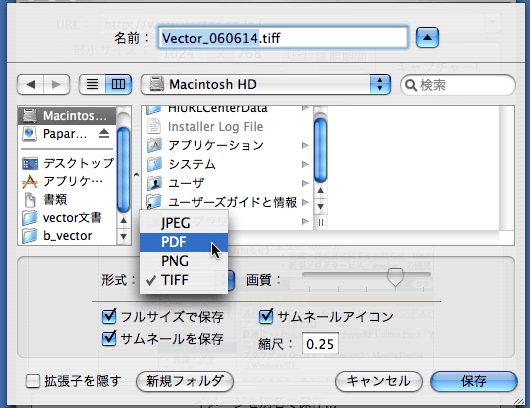Screen dimensions: 530x408
Task: Click the キャンセル button
Action: [379, 381]
